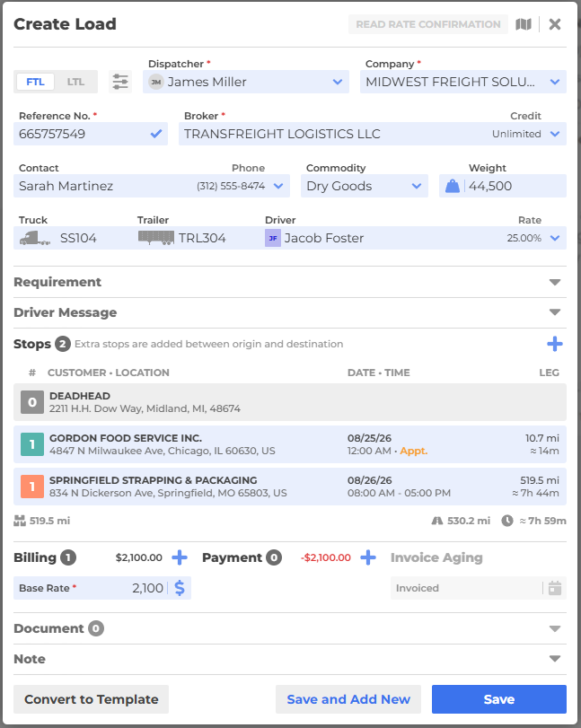This screenshot has width=581, height=728.
Task: Open load settings sliders icon
Action: [120, 82]
